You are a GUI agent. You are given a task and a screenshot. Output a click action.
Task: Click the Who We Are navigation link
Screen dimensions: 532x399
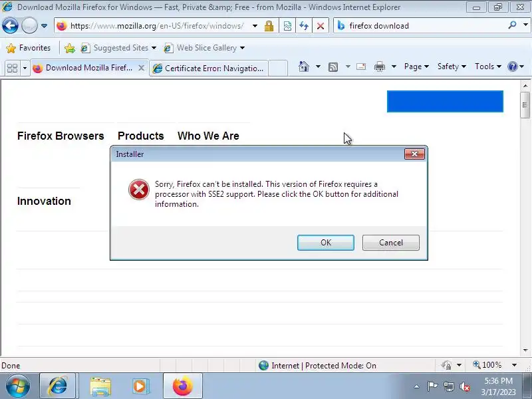coord(208,136)
